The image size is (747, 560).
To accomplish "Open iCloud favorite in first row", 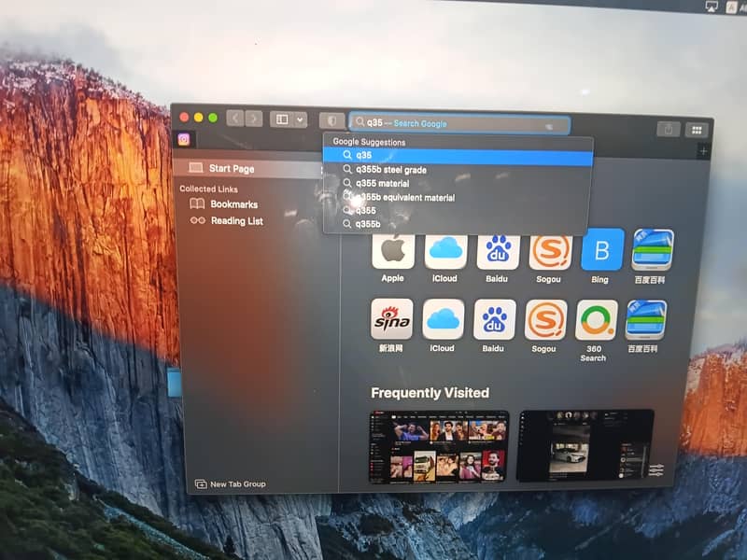I will click(445, 250).
